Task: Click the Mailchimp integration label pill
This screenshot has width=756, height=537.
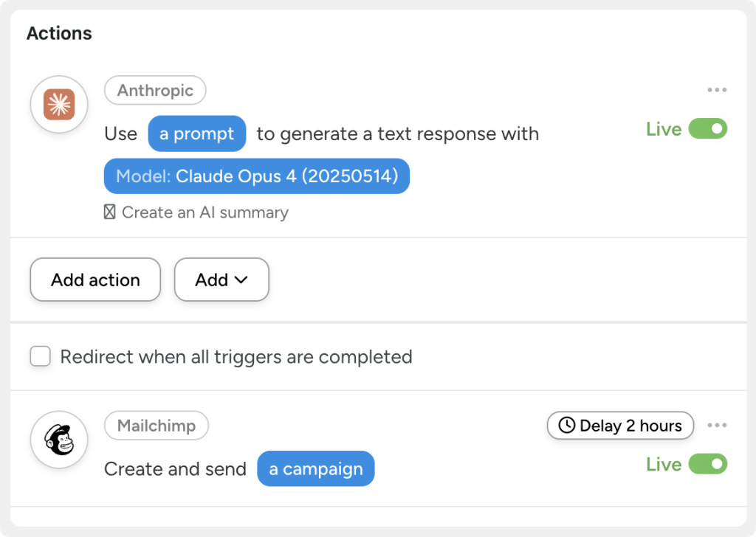Action: [x=156, y=425]
